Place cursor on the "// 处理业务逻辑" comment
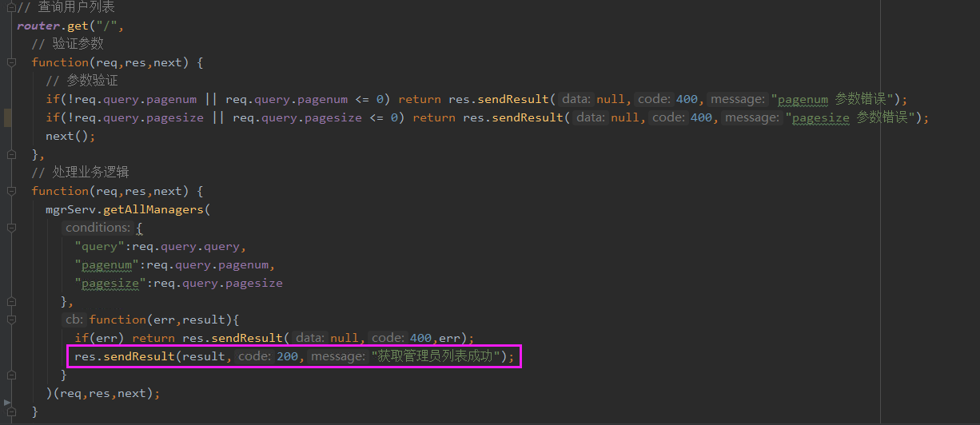This screenshot has width=980, height=425. (x=81, y=173)
